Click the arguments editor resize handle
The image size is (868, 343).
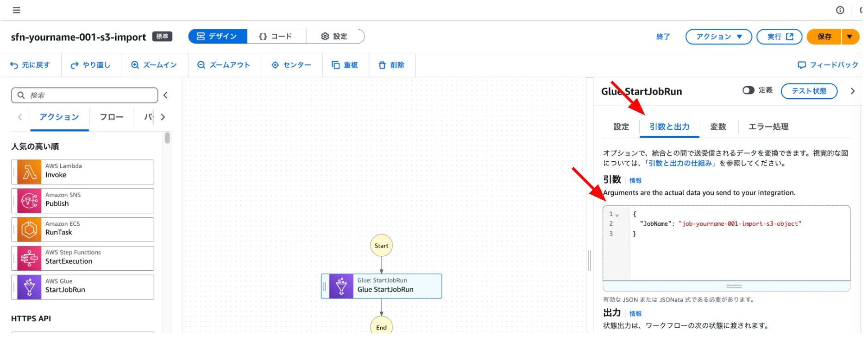(734, 286)
